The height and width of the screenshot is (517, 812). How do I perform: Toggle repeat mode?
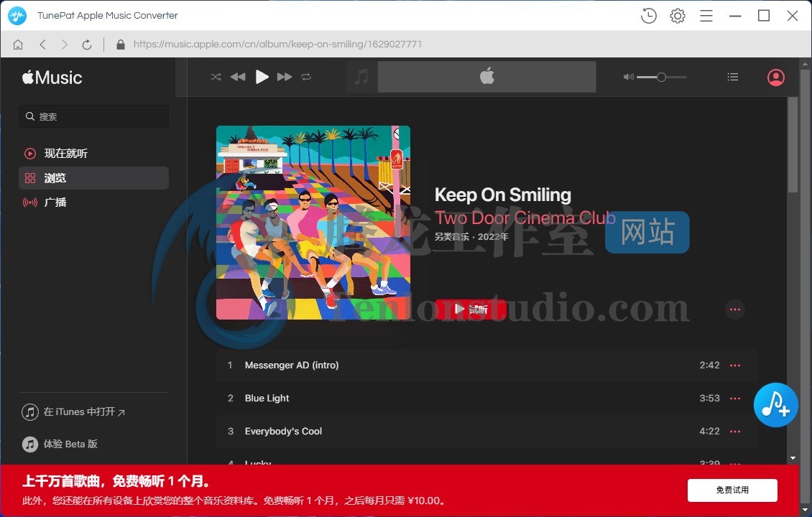pos(306,77)
